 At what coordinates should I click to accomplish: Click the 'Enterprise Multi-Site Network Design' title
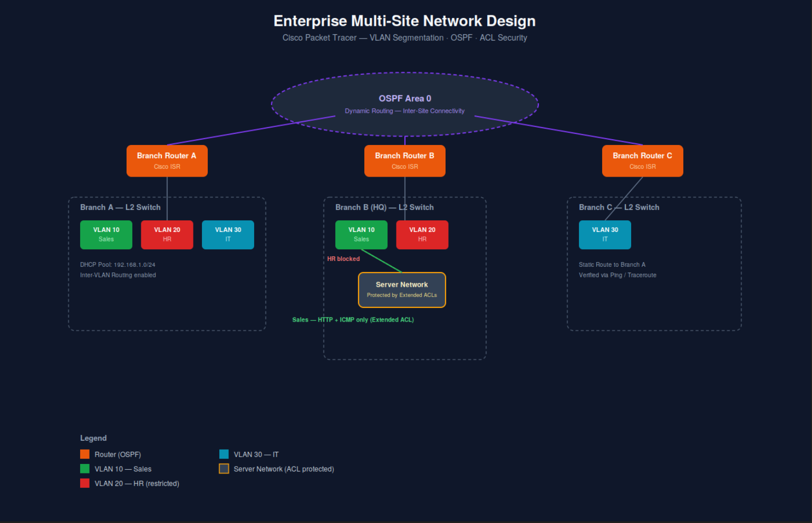(x=404, y=21)
